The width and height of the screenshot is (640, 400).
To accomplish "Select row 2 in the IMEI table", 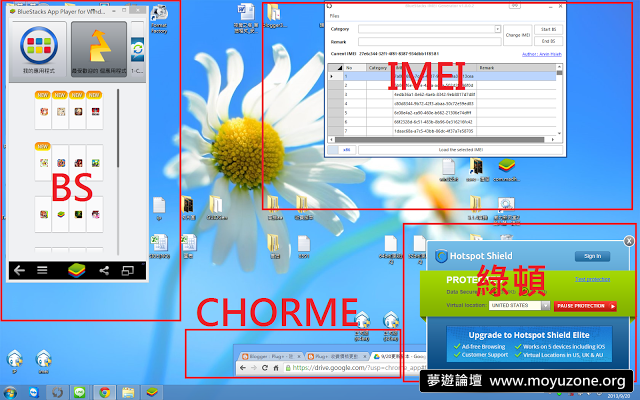I will click(x=442, y=85).
